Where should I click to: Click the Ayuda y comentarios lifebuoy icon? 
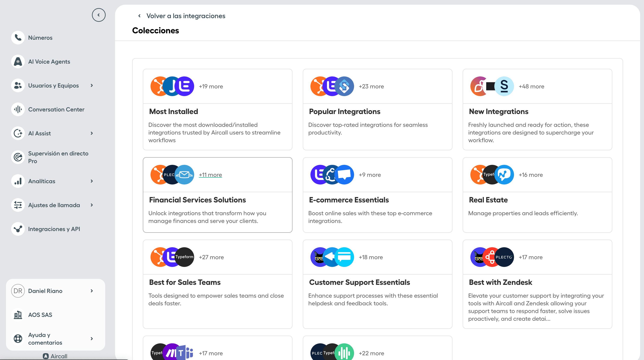click(x=18, y=338)
